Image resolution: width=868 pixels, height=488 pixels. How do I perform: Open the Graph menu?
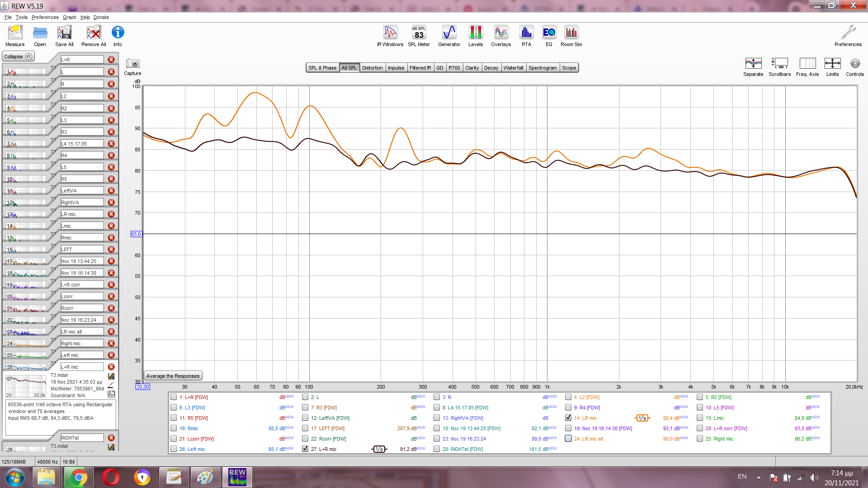tap(69, 17)
